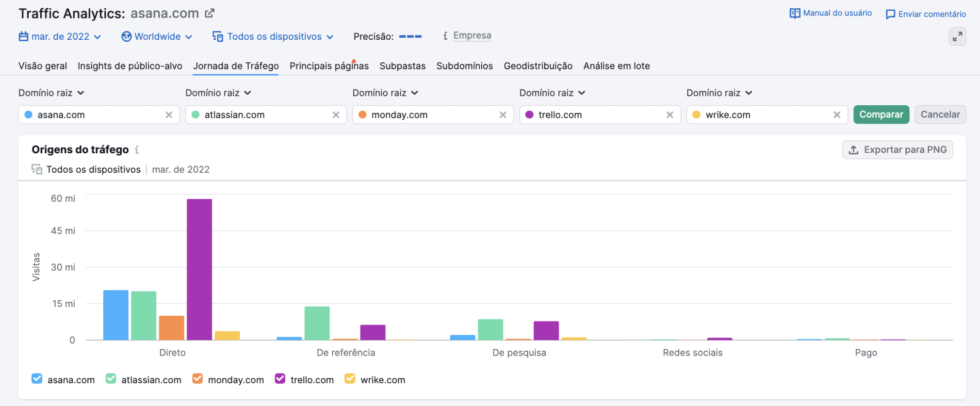Open asana.com external link icon
Image resolution: width=980 pixels, height=406 pixels.
[210, 13]
